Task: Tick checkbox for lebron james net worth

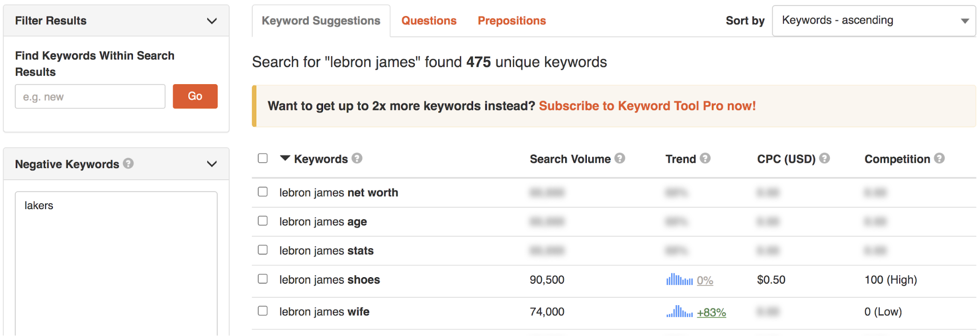Action: pyautogui.click(x=263, y=192)
